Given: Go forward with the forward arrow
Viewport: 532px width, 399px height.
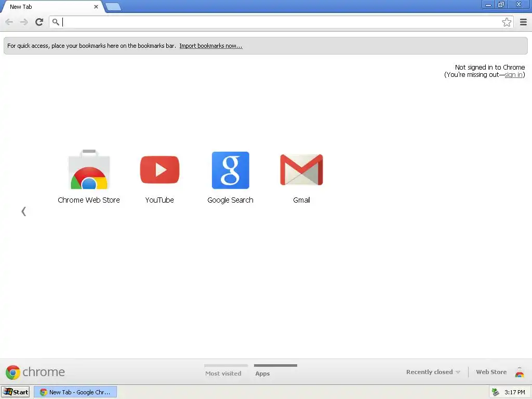Looking at the screenshot, I should [24, 22].
